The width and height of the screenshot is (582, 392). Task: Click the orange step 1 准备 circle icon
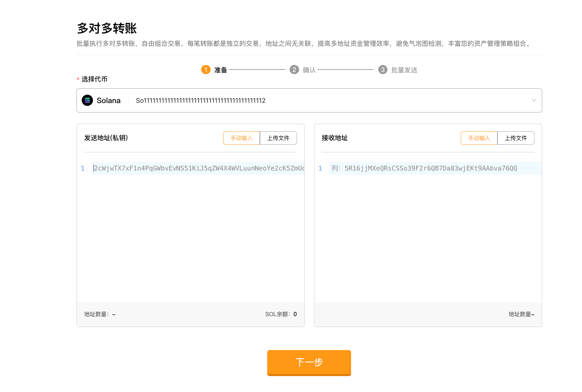pos(206,70)
